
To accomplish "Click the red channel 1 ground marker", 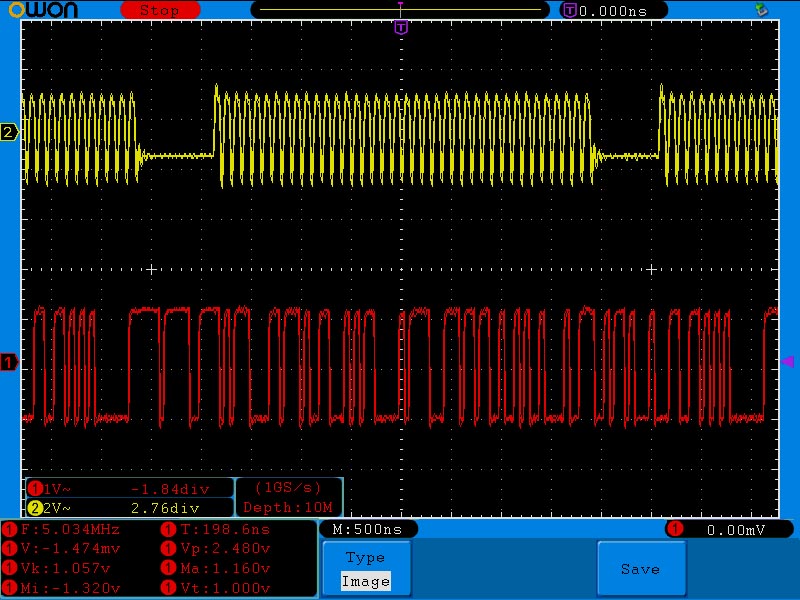I will pos(9,362).
